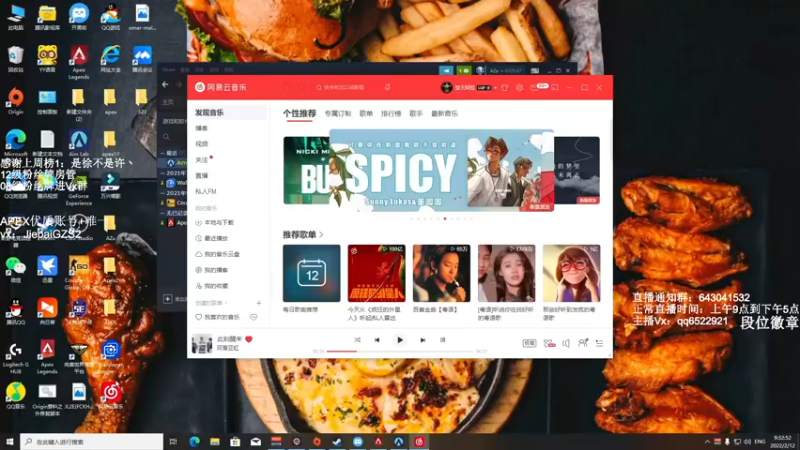Click the audio quality button in the player bar
The image size is (800, 450).
pyautogui.click(x=530, y=343)
